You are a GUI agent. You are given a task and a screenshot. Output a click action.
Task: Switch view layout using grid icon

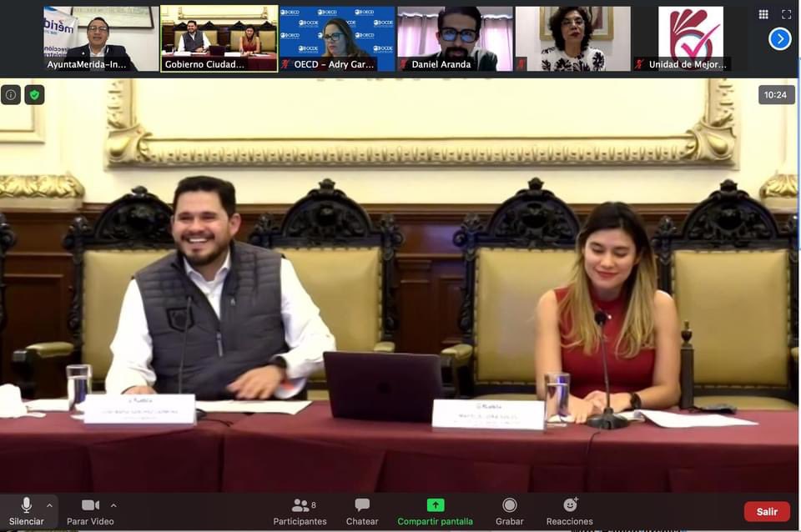pyautogui.click(x=763, y=14)
